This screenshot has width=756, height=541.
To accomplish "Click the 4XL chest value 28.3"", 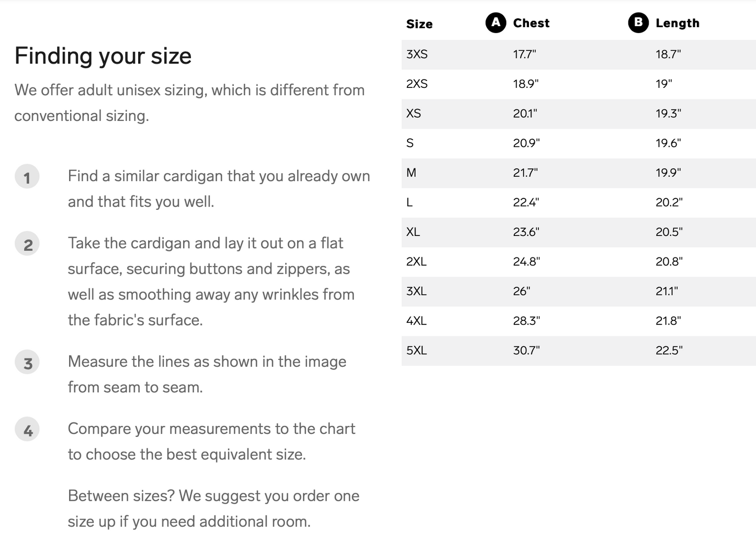I will (526, 321).
